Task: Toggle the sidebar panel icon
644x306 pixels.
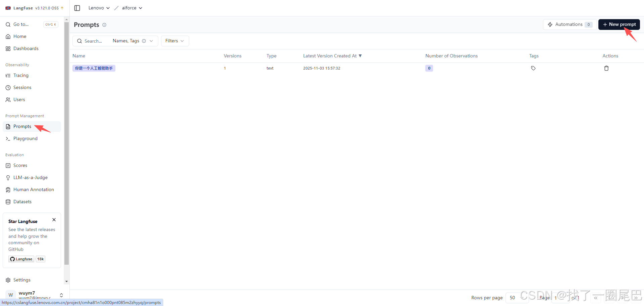Action: pos(77,8)
